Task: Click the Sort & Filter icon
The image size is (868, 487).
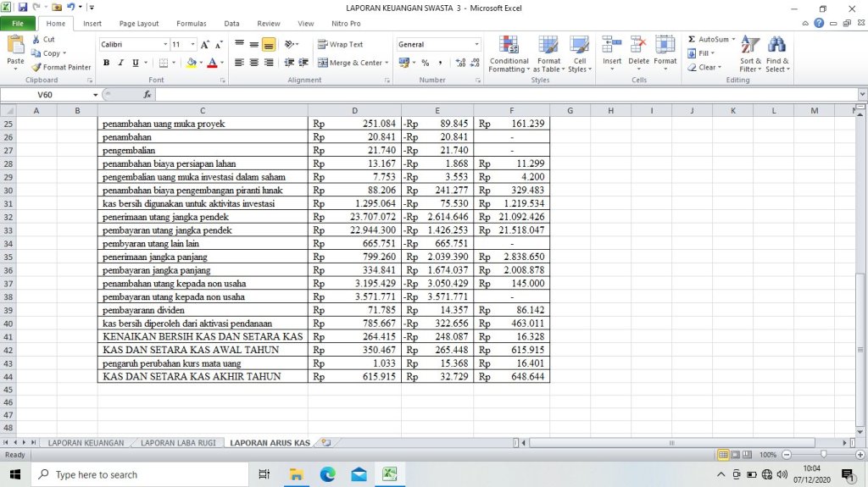Action: point(750,48)
